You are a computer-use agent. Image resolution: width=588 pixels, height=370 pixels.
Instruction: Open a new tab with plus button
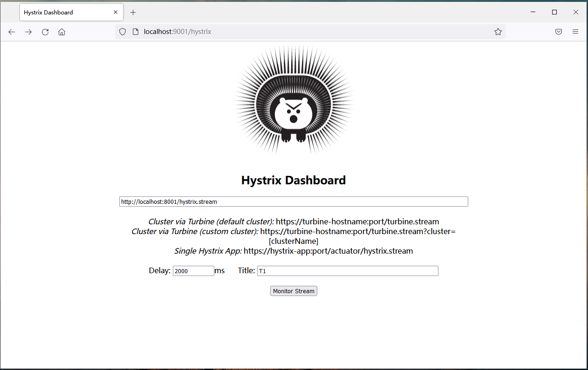point(133,13)
